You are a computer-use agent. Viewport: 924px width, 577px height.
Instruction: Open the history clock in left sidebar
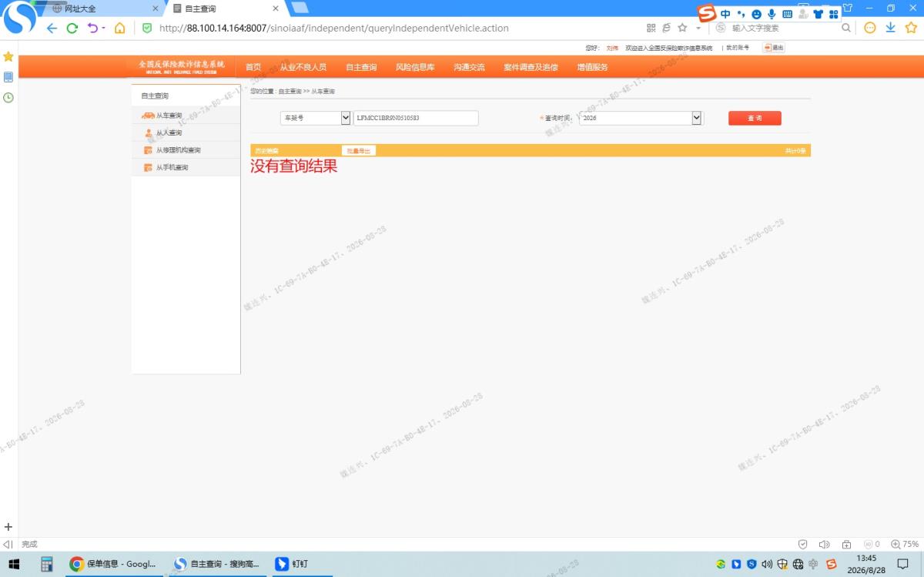pos(8,97)
